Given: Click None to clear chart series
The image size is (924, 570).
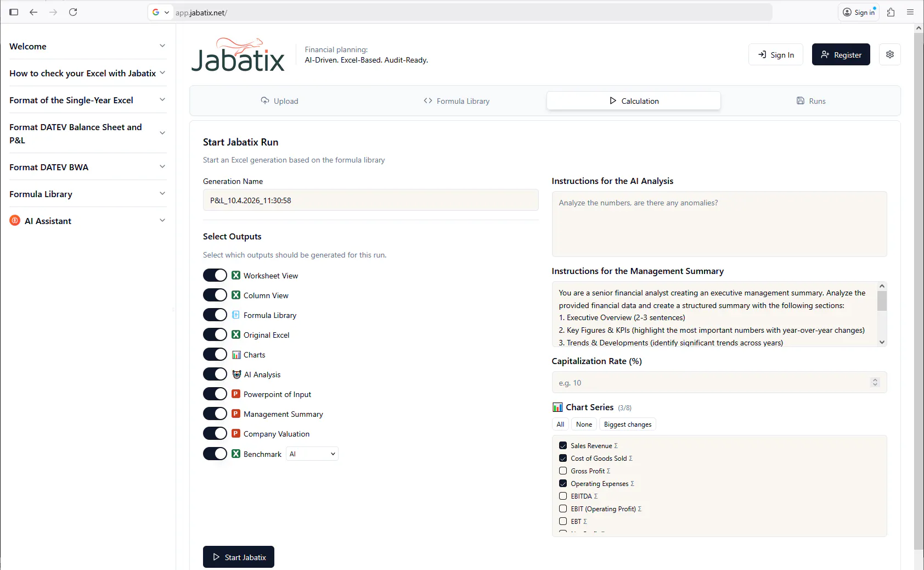Looking at the screenshot, I should 584,424.
